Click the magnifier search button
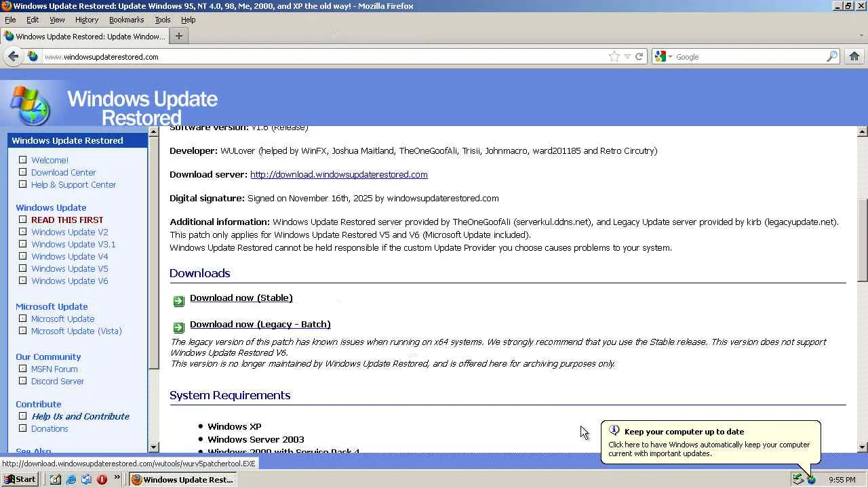The height and width of the screenshot is (488, 868). pos(832,57)
